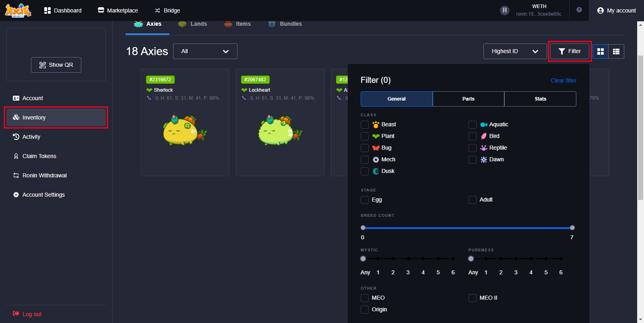Switch to the Items tab
This screenshot has height=323, width=644.
pyautogui.click(x=237, y=24)
